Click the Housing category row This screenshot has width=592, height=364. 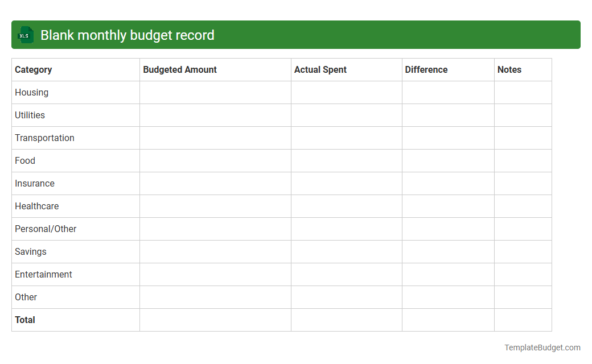click(31, 92)
